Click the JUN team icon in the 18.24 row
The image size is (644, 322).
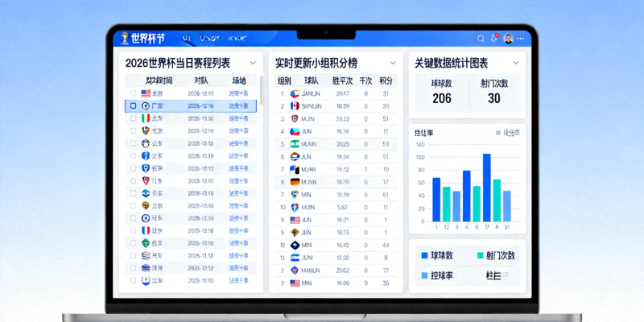(x=295, y=156)
